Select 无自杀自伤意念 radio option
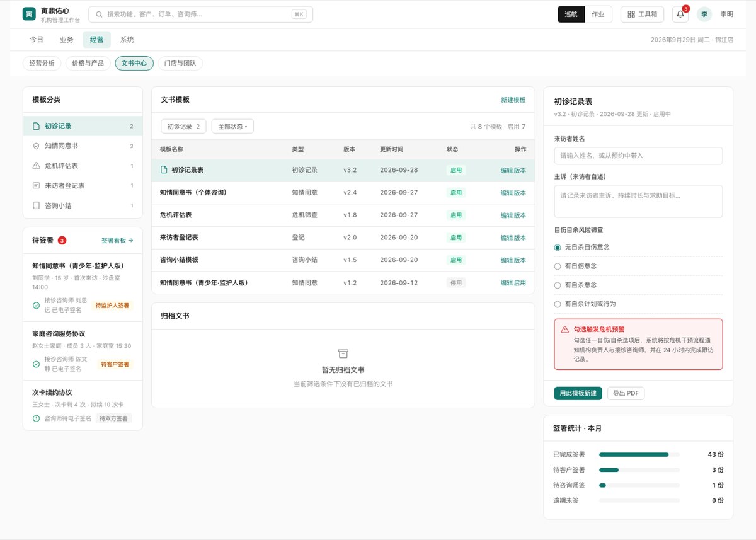This screenshot has width=756, height=540. click(558, 247)
